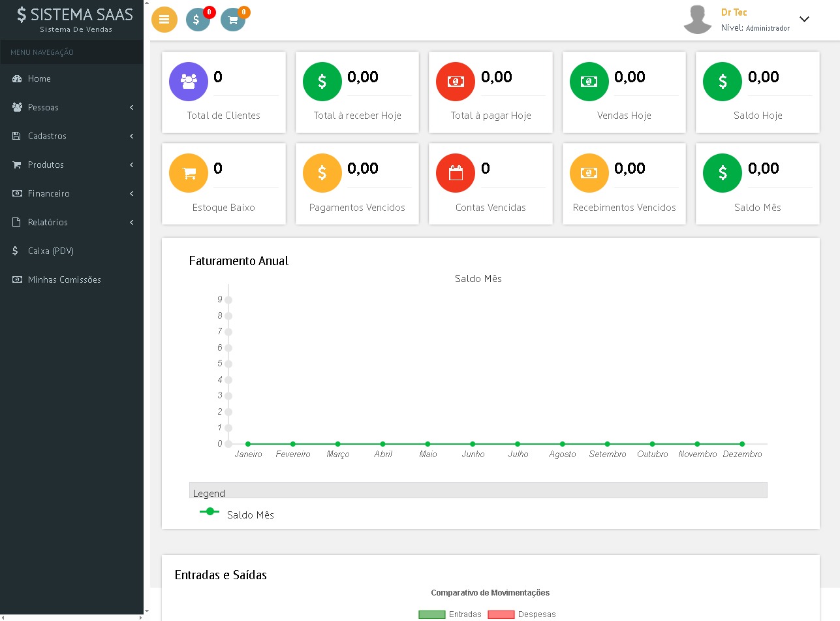Open the Minhas Comissões link
This screenshot has width=840, height=621.
click(64, 279)
